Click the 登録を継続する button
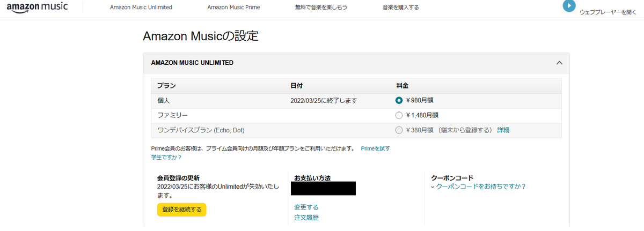Viewport: 644px width, 231px height. (x=182, y=210)
